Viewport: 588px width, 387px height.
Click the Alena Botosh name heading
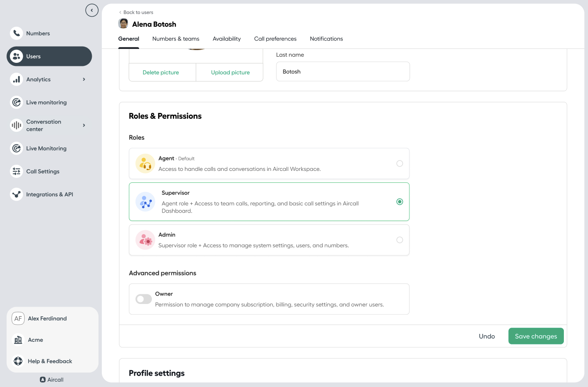(x=154, y=24)
